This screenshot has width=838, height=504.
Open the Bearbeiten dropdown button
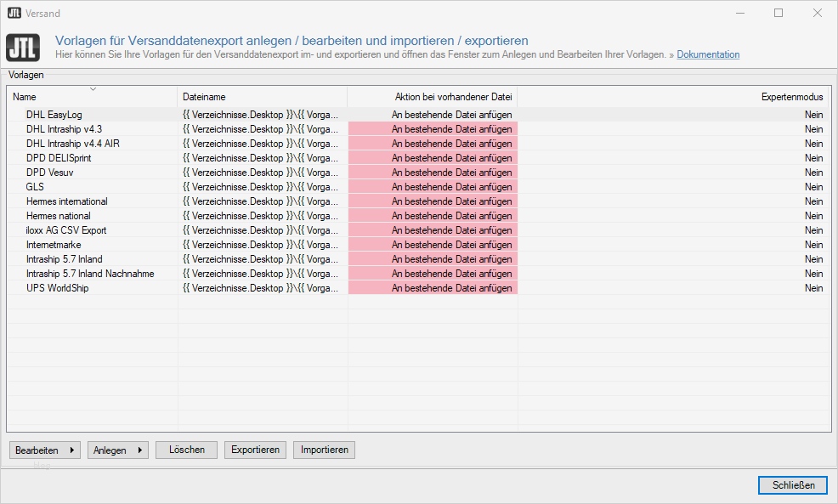(x=45, y=450)
